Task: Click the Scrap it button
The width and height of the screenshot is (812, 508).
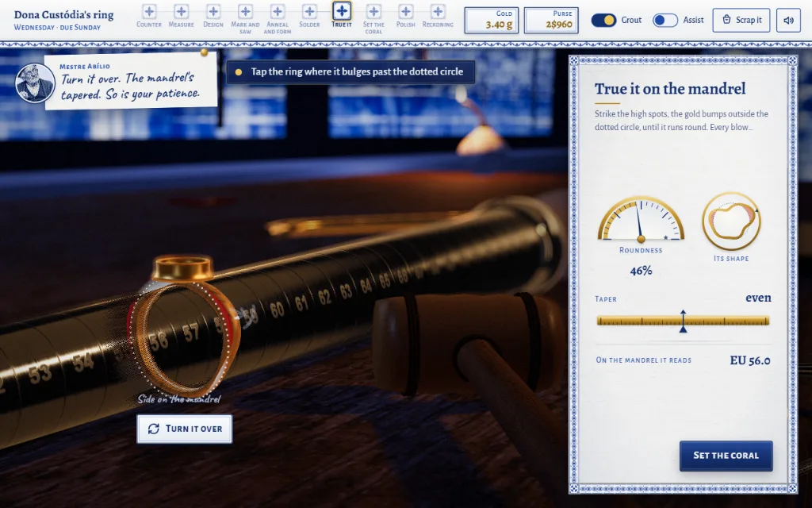Action: (741, 20)
